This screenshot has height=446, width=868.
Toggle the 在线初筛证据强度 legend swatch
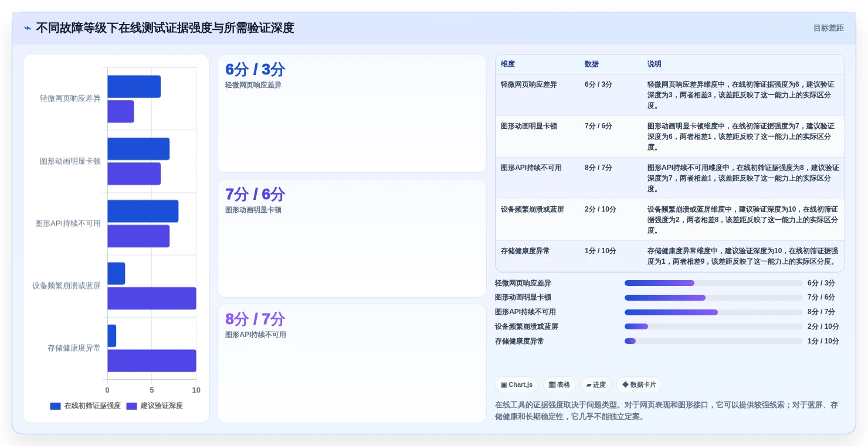point(55,406)
